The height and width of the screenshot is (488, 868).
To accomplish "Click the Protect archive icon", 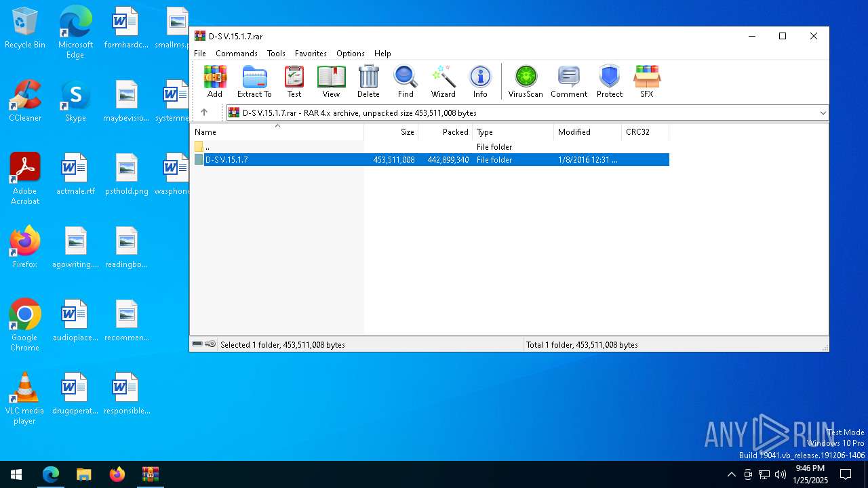I will pyautogui.click(x=610, y=82).
